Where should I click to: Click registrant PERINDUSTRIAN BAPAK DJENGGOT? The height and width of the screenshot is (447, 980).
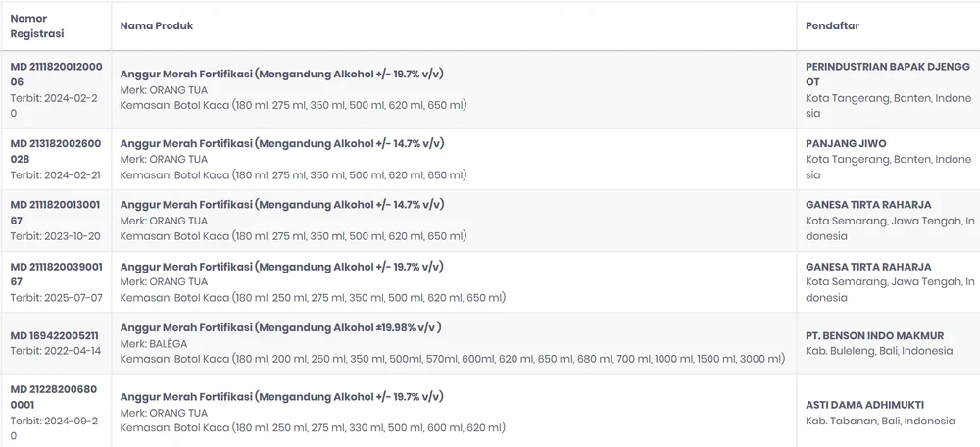(888, 74)
